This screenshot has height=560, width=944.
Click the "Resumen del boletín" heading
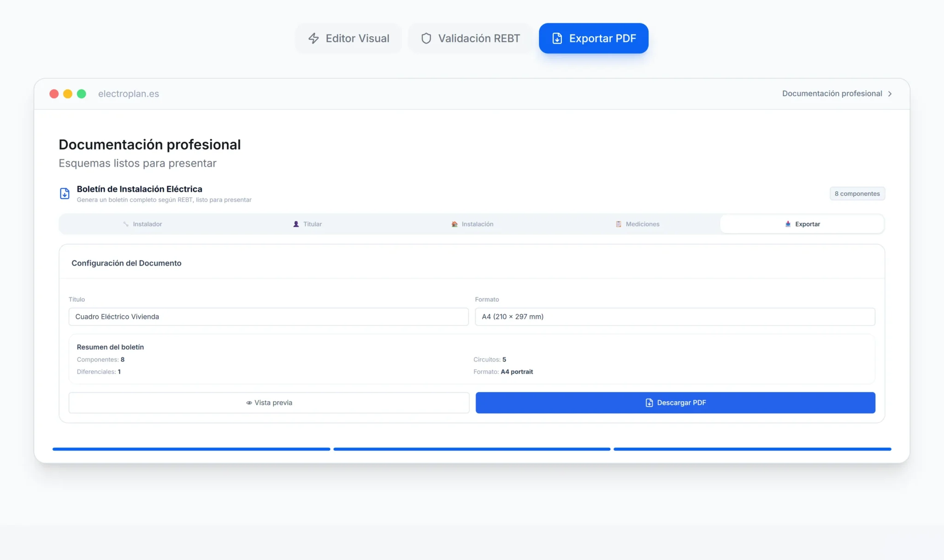click(110, 347)
